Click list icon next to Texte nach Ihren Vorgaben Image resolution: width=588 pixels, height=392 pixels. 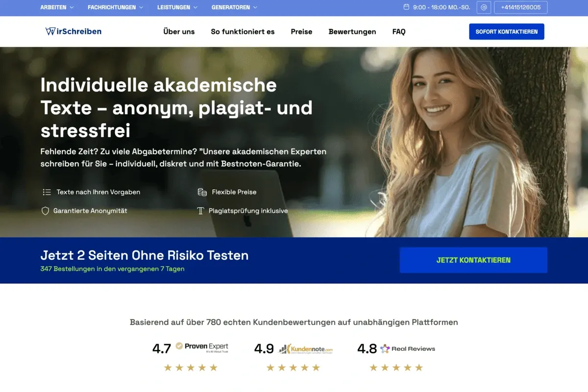click(47, 192)
